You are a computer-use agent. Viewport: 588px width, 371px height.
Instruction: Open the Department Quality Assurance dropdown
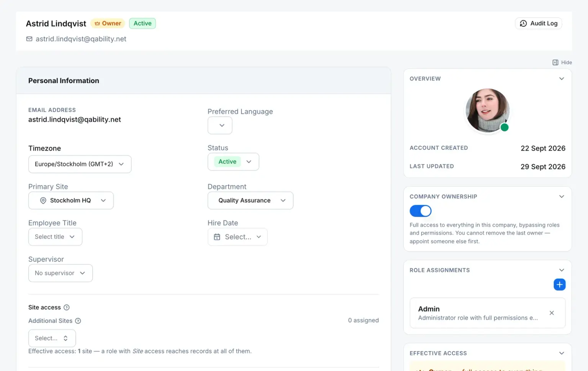(250, 200)
